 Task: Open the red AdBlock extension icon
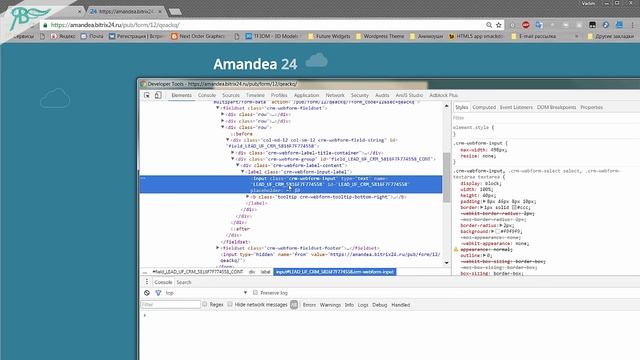[x=526, y=25]
